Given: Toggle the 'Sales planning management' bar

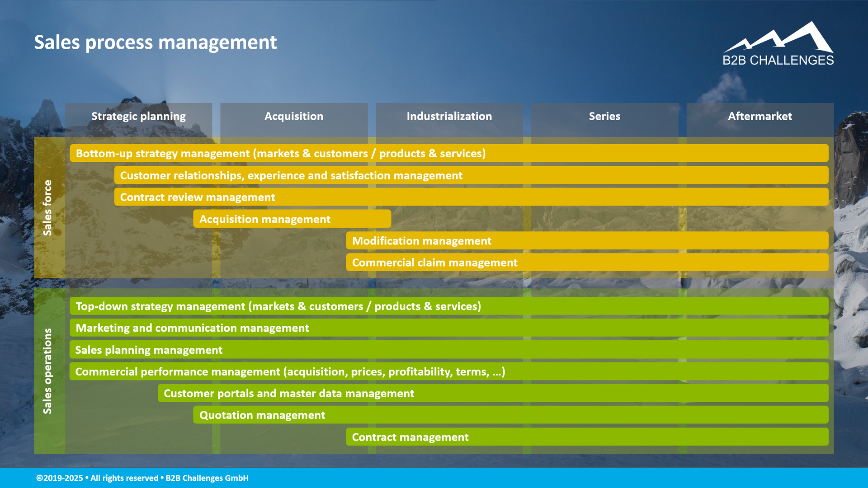Looking at the screenshot, I should point(149,350).
